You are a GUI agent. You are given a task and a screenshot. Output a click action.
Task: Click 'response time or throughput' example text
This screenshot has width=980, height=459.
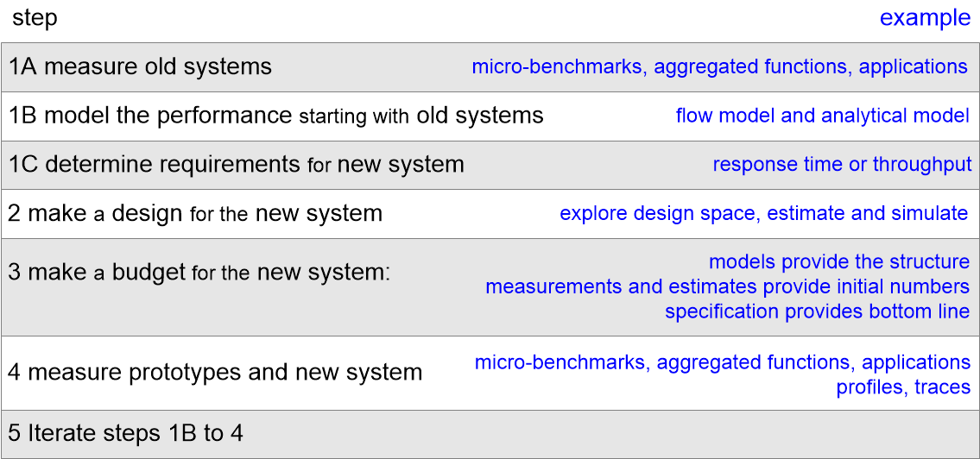(842, 164)
